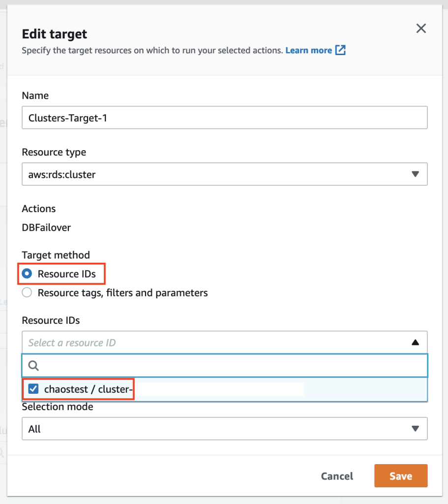
Task: Choose Resource tags, filters and parameters option
Action: click(x=27, y=292)
